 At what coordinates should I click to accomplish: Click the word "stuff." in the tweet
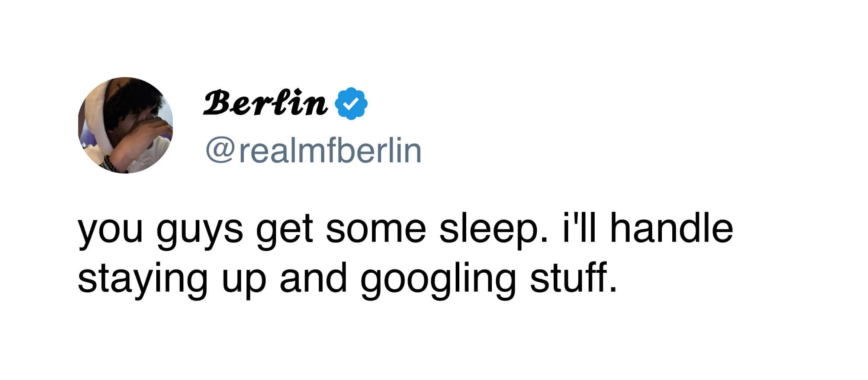[x=572, y=276]
